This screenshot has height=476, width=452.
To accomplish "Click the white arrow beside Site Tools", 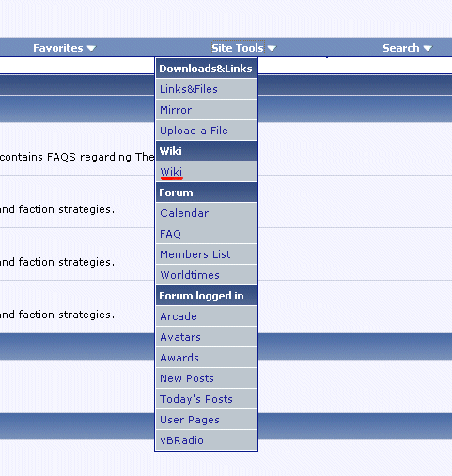I will (x=272, y=48).
